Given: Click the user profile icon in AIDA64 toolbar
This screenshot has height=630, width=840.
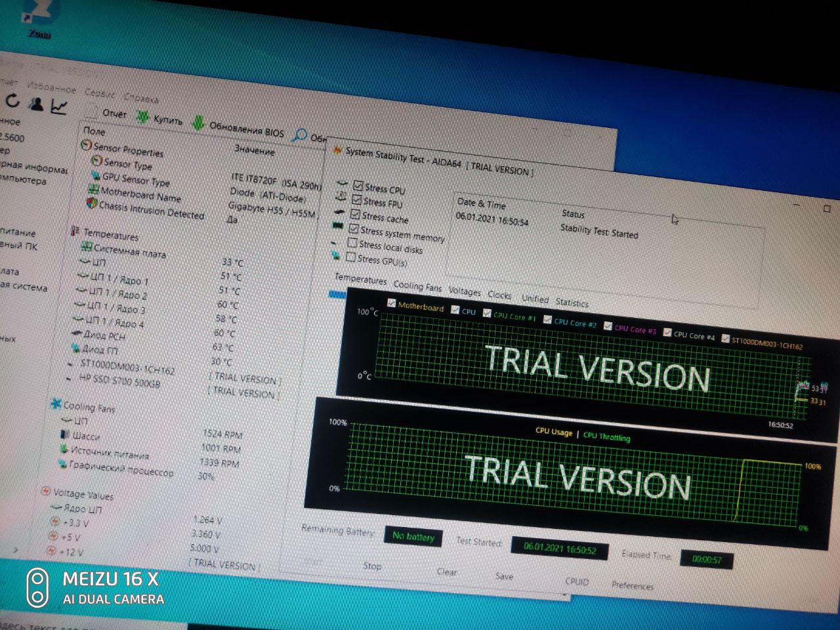Looking at the screenshot, I should (x=36, y=104).
